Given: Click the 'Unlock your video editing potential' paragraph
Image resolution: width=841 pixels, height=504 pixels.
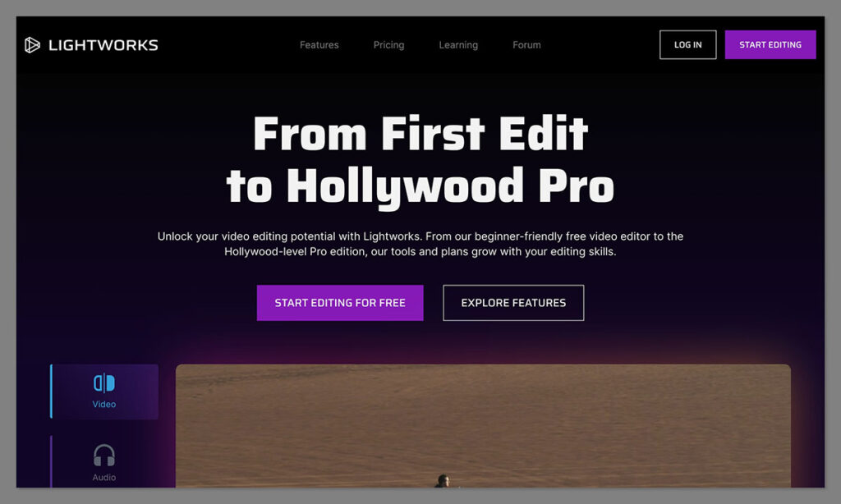Looking at the screenshot, I should point(420,244).
